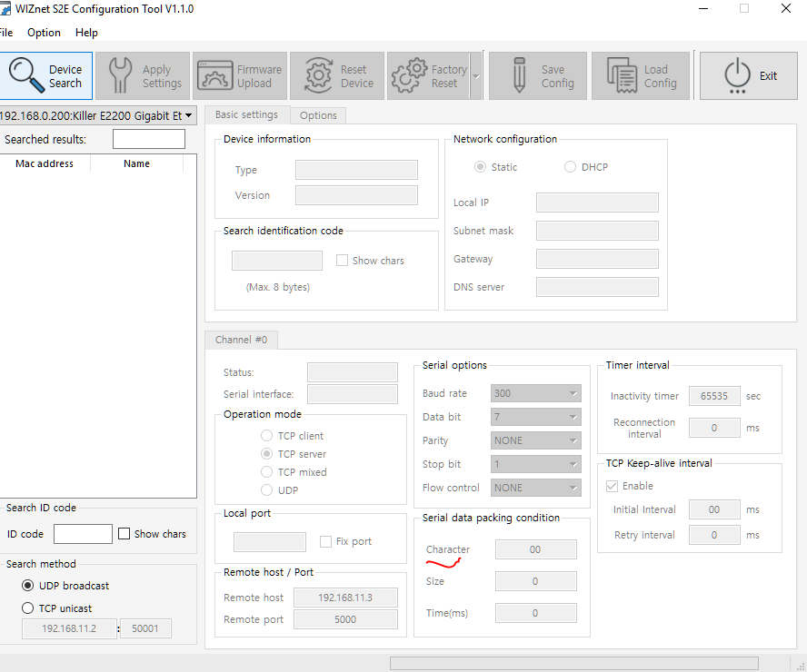
Task: Enable Show chars next to ID code
Action: point(124,534)
